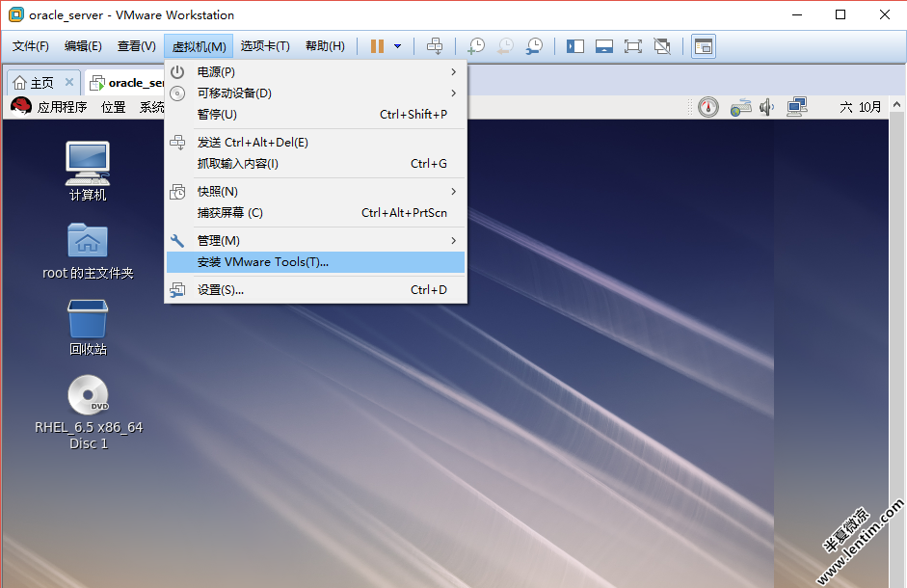
Task: Close the 虚拟机(M) menu
Action: pyautogui.click(x=199, y=46)
